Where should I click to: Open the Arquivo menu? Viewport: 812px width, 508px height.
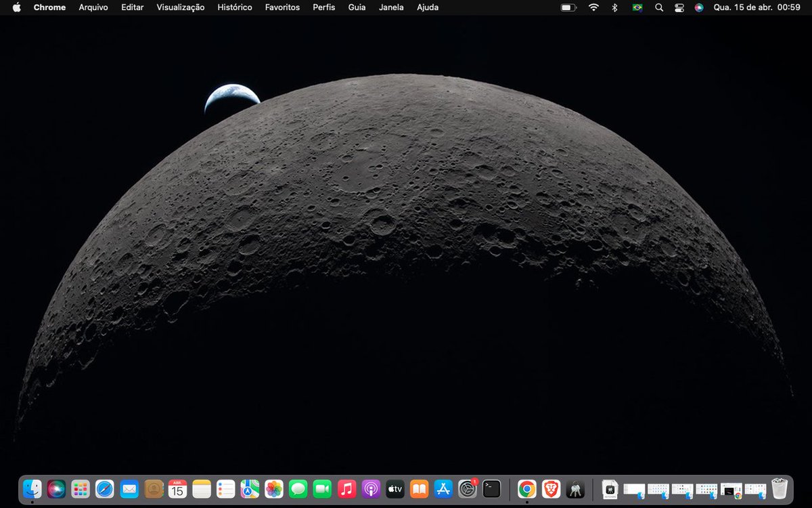click(93, 7)
